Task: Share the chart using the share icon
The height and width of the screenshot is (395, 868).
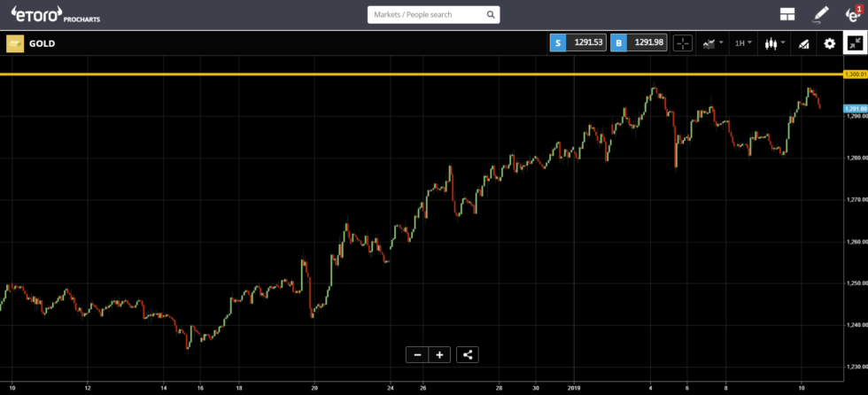Action: tap(469, 354)
